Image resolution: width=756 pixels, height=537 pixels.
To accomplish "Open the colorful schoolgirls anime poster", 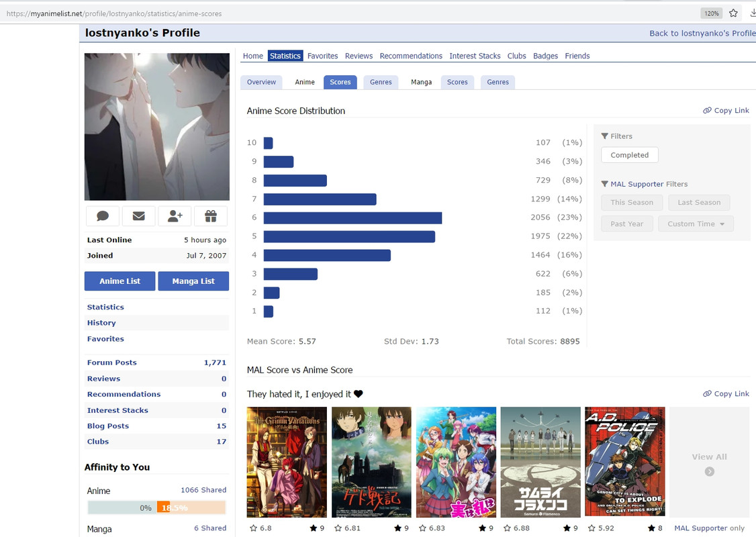I will [456, 462].
